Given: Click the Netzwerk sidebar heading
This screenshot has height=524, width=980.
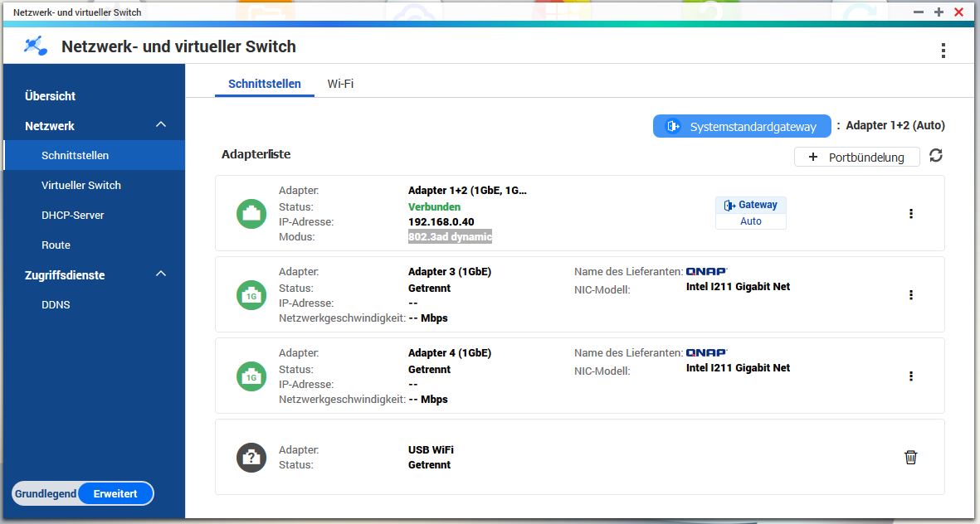Looking at the screenshot, I should click(x=50, y=126).
